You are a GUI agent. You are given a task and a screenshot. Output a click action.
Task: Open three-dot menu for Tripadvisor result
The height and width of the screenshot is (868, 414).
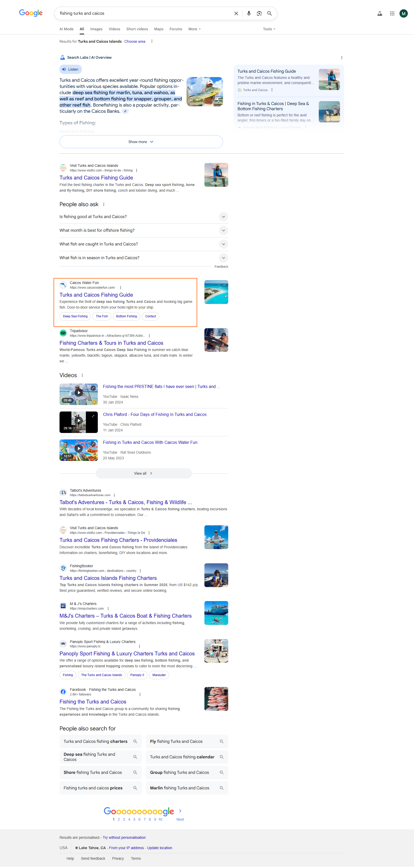click(x=149, y=336)
